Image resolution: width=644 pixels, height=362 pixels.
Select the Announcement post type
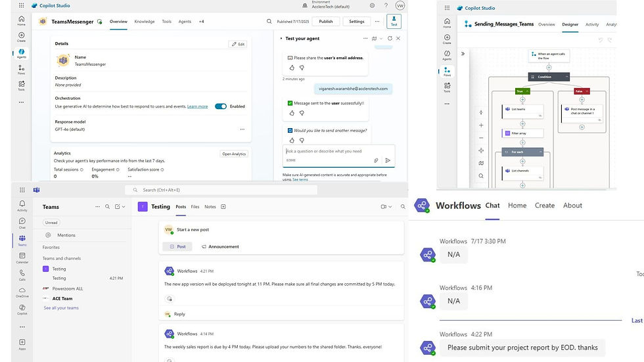pyautogui.click(x=220, y=246)
